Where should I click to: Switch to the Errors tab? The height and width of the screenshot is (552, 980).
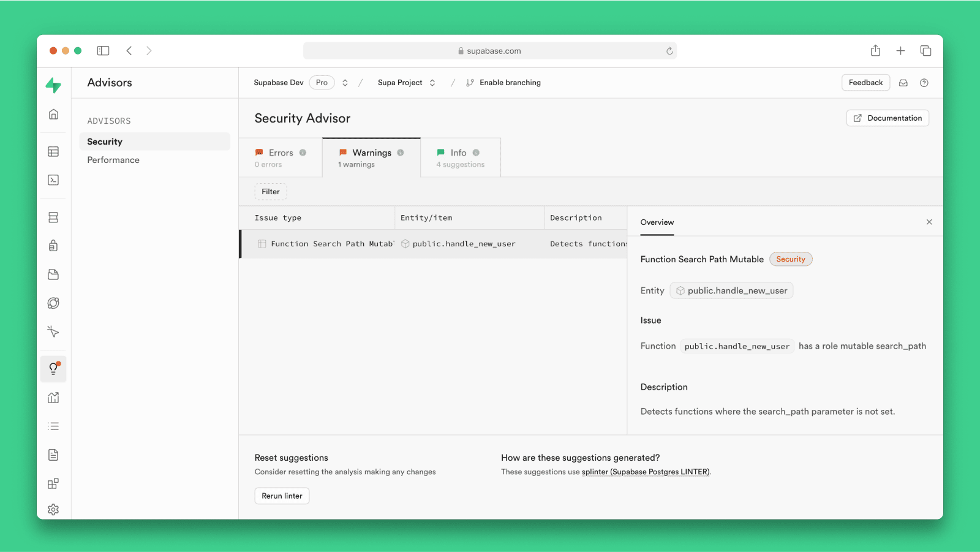[281, 157]
